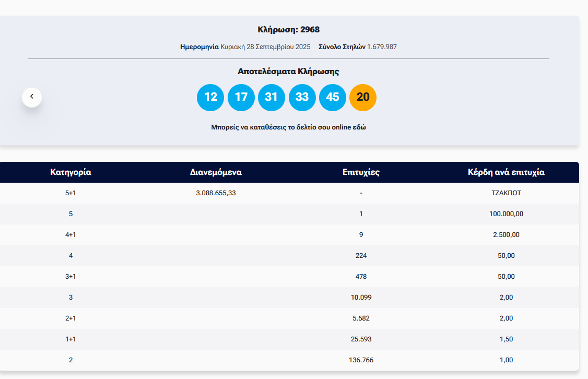The height and width of the screenshot is (379, 588).
Task: Click the 'Κατηγορία' column header
Action: click(x=70, y=172)
